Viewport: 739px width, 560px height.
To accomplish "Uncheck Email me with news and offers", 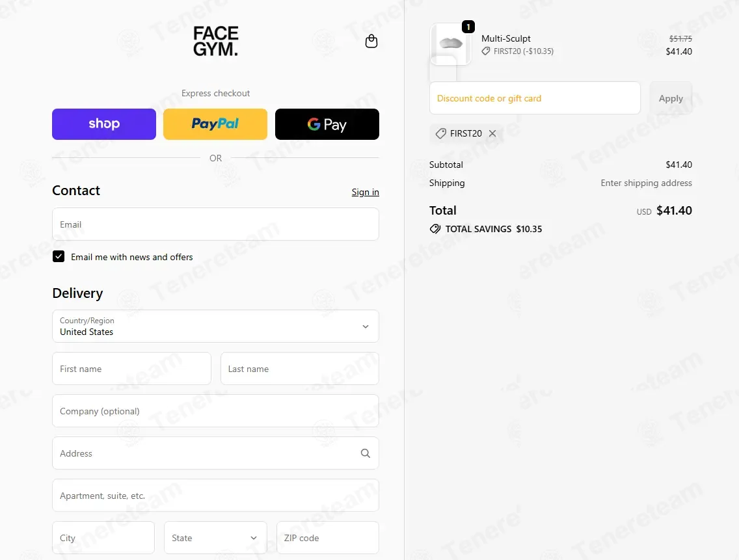I will [x=59, y=256].
